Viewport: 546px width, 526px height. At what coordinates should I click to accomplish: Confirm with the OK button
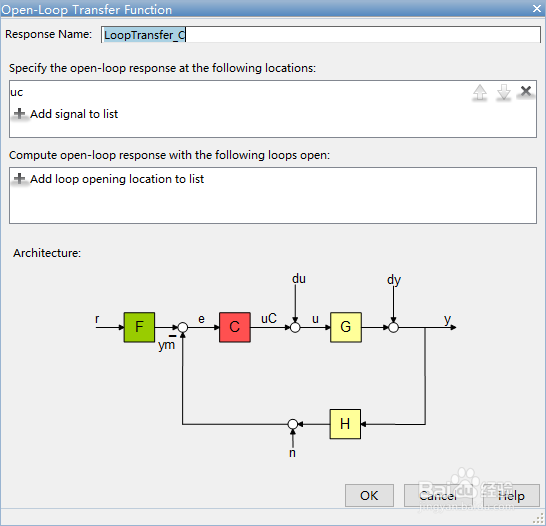369,495
